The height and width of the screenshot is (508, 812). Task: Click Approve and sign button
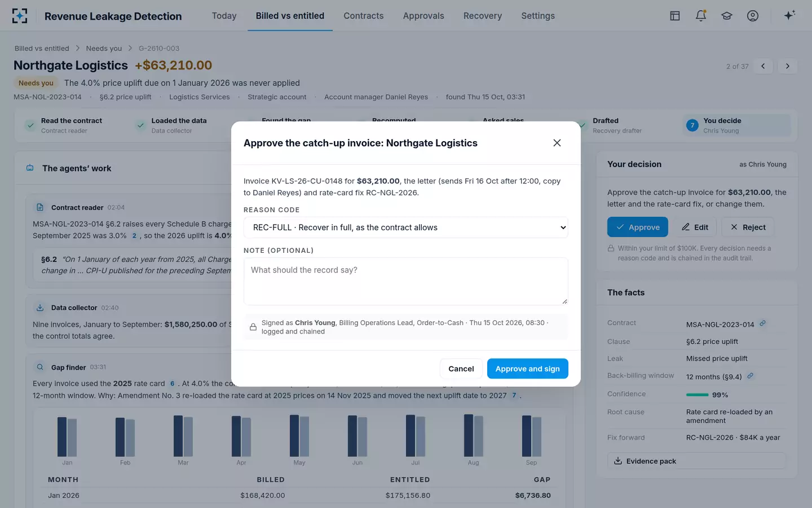click(x=528, y=369)
